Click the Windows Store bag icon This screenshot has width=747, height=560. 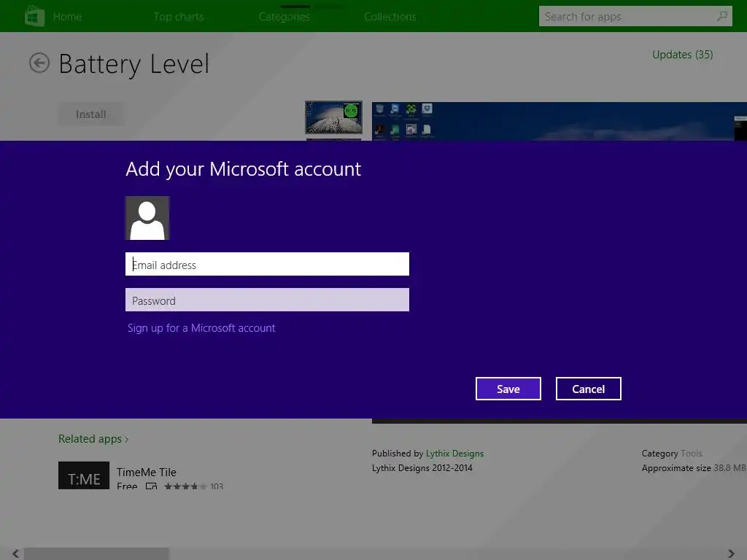[x=34, y=16]
